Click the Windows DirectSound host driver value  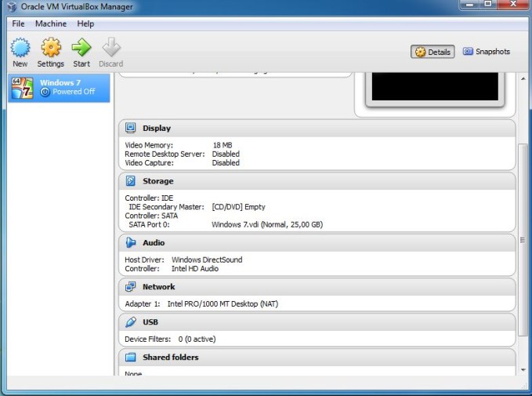click(207, 260)
